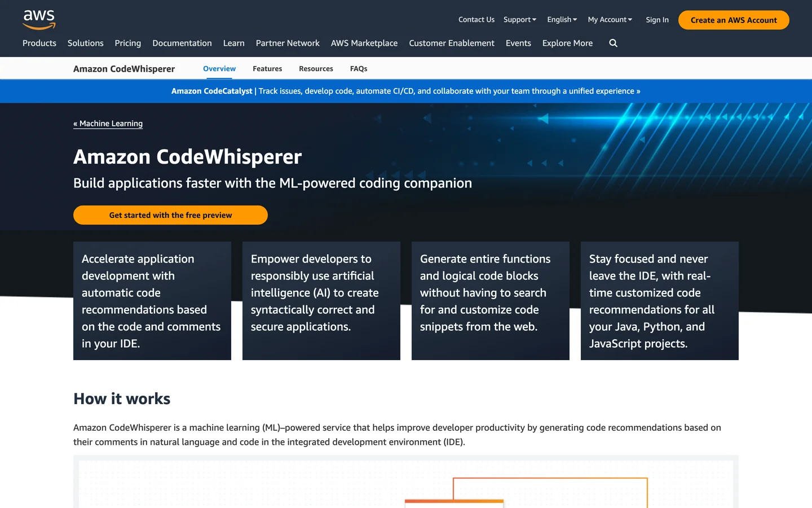Open the Amazon CodeCatalyst banner link
The height and width of the screenshot is (508, 812).
click(x=406, y=91)
